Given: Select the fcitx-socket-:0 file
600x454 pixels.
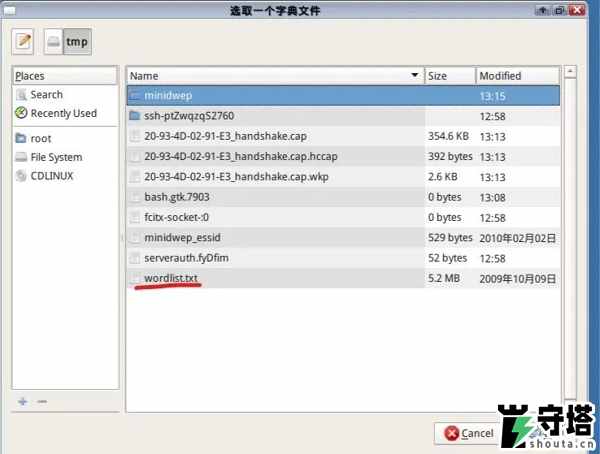Looking at the screenshot, I should (343, 217).
